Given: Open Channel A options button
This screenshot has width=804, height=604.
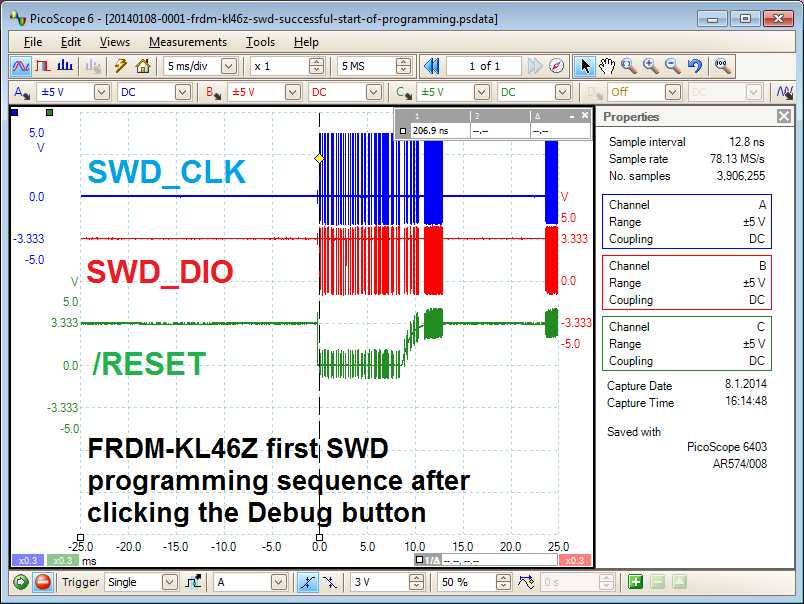Looking at the screenshot, I should (22, 93).
